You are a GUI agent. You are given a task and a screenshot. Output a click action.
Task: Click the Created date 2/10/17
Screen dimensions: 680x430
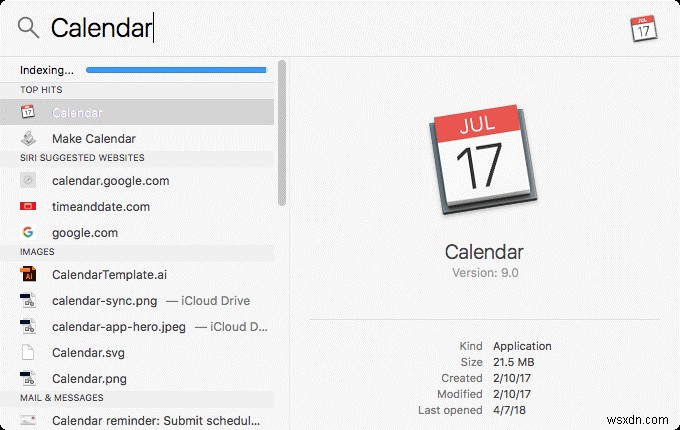512,378
